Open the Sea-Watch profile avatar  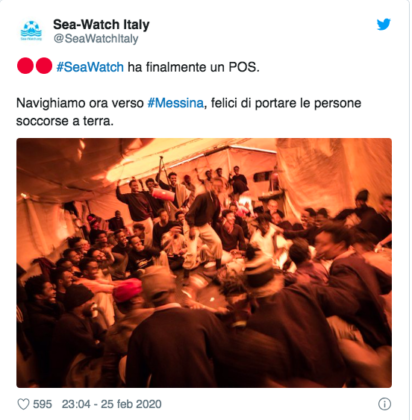click(x=31, y=31)
